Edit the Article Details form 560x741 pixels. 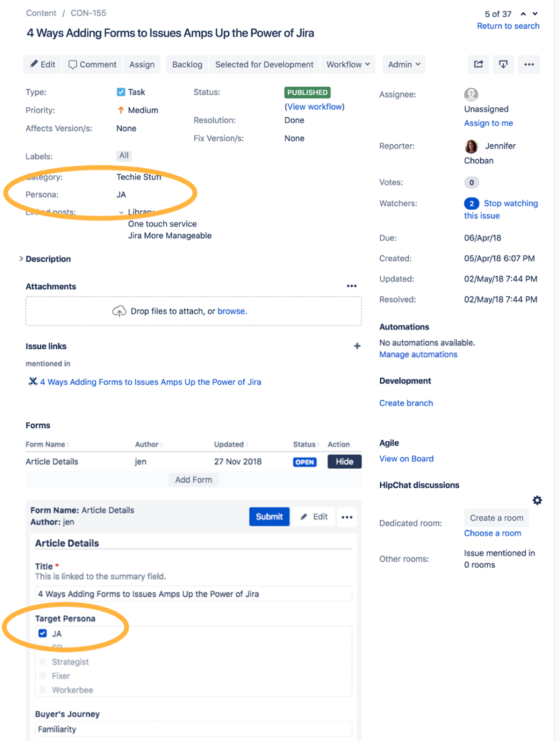tap(314, 517)
